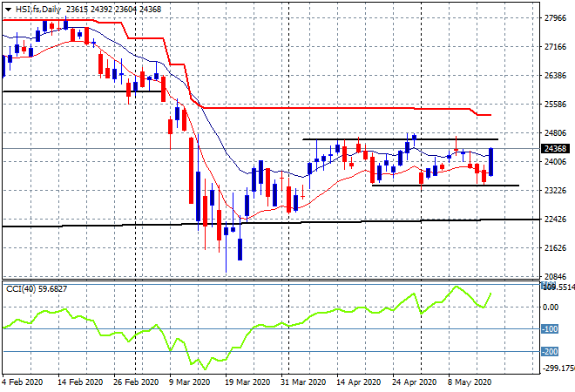Click the -299.175 CCI scale minimum label

coord(558,368)
